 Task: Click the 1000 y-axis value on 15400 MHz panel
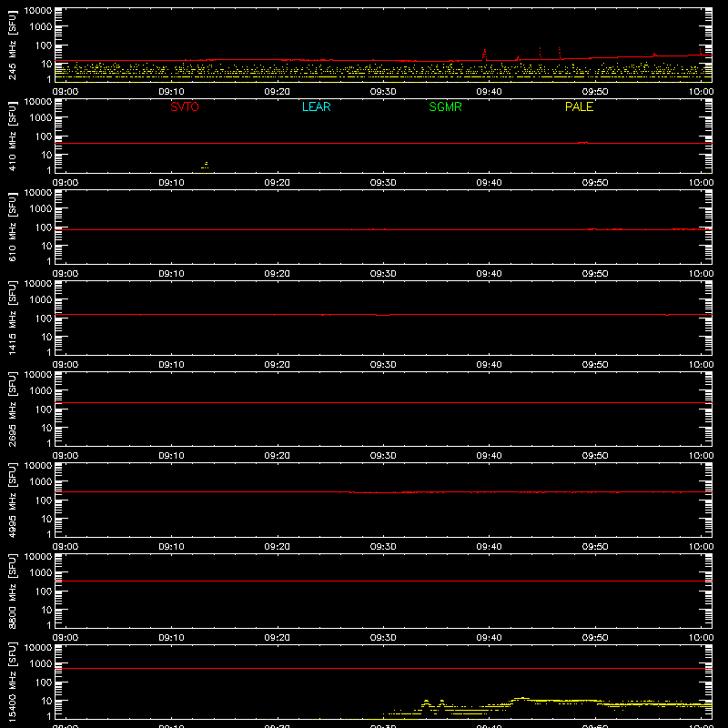point(41,664)
